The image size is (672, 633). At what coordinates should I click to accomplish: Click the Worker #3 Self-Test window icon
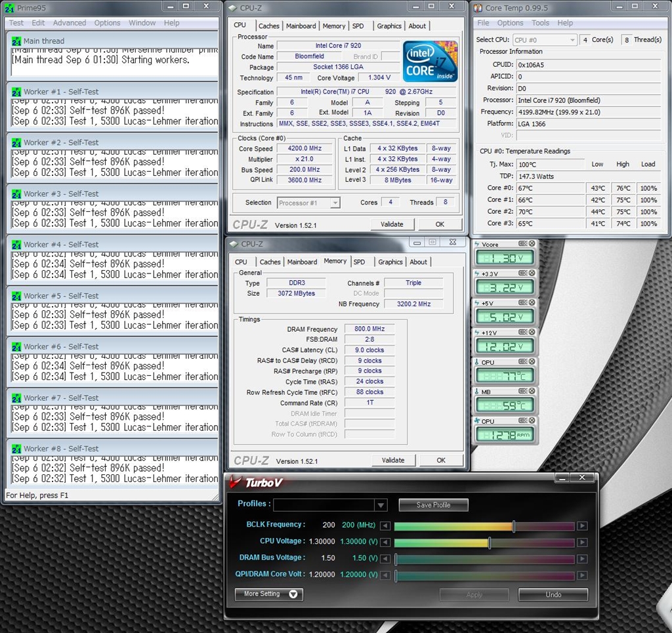pyautogui.click(x=16, y=194)
